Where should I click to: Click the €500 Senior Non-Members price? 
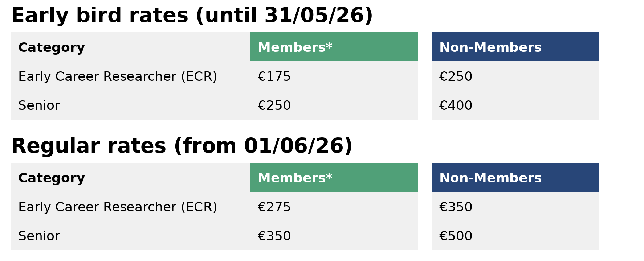(x=456, y=236)
